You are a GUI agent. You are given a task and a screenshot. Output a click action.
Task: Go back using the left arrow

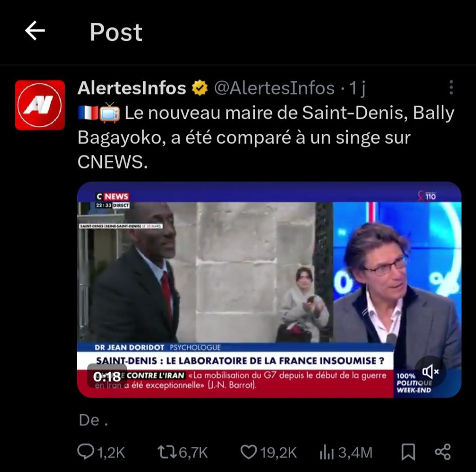(35, 31)
